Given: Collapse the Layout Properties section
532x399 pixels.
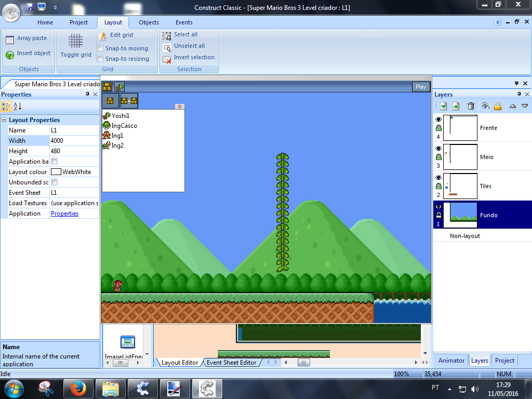Looking at the screenshot, I should 4,120.
